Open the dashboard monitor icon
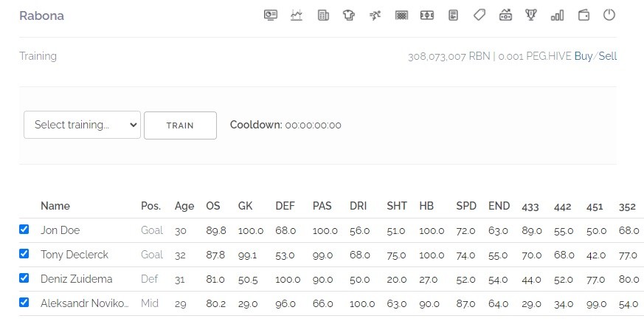The image size is (644, 327). click(270, 16)
